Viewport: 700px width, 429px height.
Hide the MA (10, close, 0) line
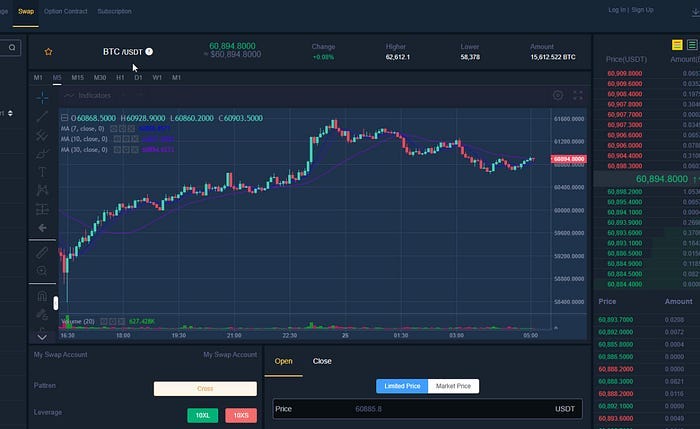tap(117, 139)
